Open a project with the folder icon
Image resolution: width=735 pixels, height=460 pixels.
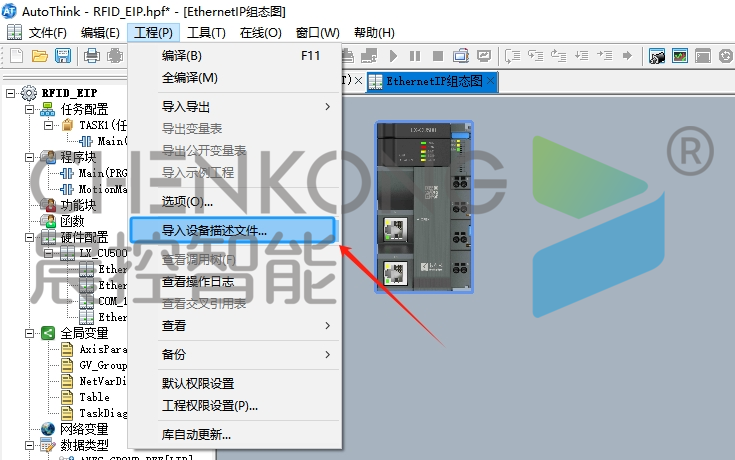[40, 56]
